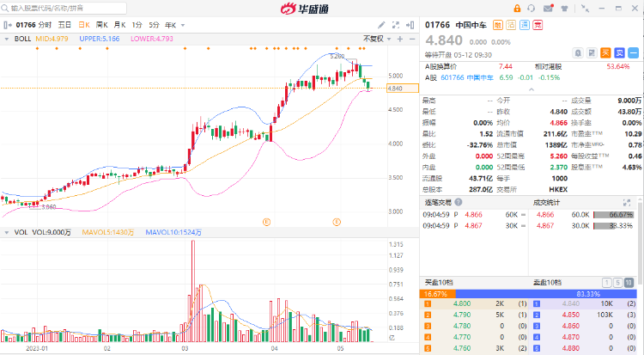Screen dimensions: 644x355
Task: Collapse the A-share info chevron
Action: click(532, 89)
